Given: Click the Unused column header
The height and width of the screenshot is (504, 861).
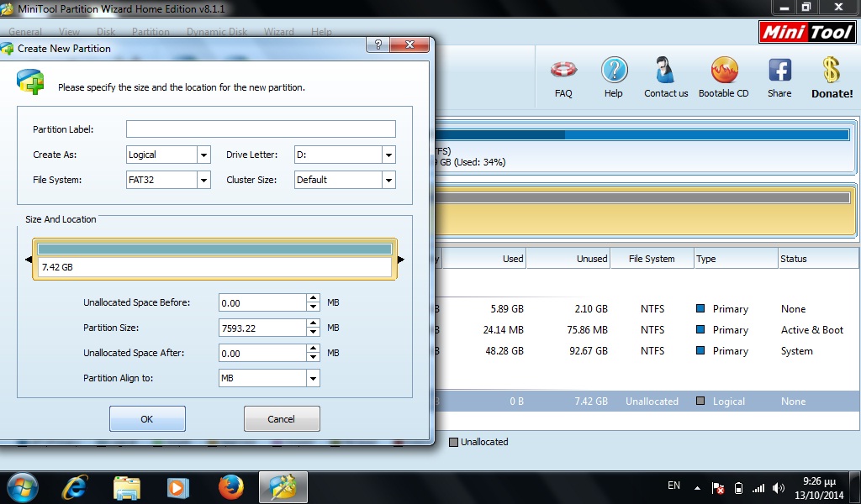Looking at the screenshot, I should [569, 259].
